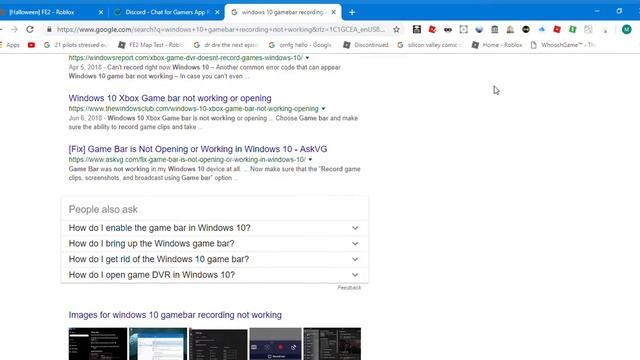Image resolution: width=640 pixels, height=360 pixels.
Task: Open 'Images for windows 10 gamebar recording not working'
Action: pos(175,315)
